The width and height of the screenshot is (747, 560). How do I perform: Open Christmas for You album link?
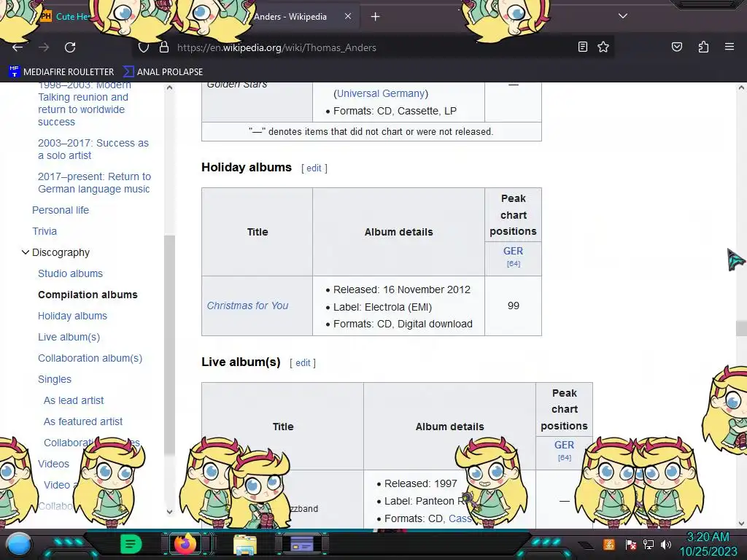point(247,306)
